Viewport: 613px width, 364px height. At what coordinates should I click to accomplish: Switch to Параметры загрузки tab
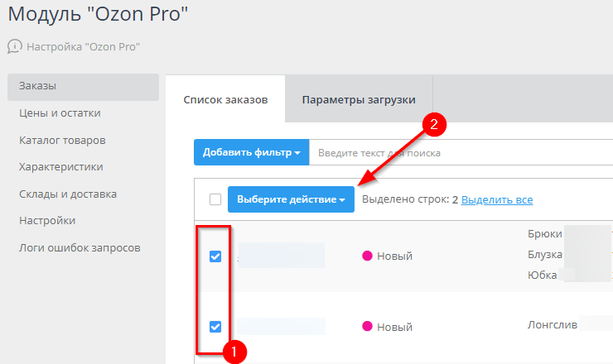(358, 100)
